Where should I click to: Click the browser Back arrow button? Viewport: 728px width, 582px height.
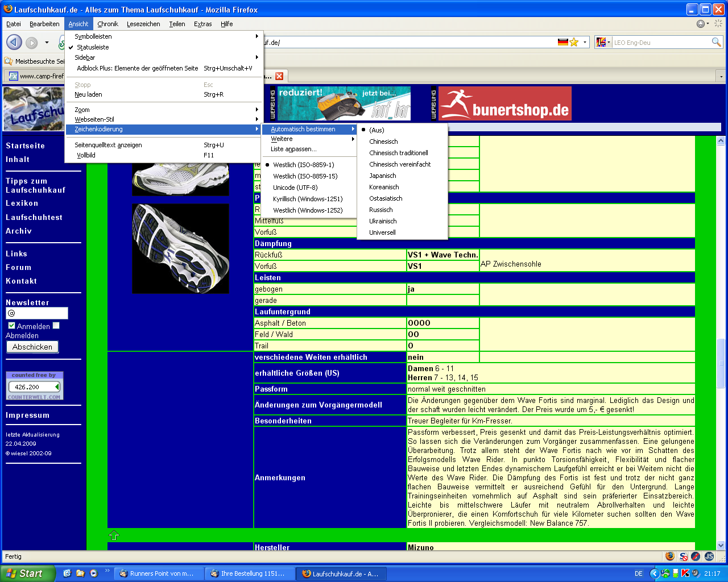click(14, 42)
